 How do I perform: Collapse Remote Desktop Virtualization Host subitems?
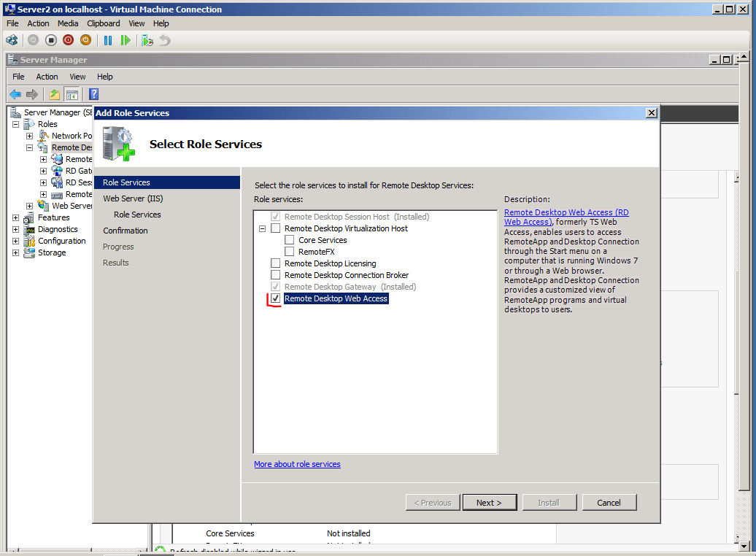262,228
